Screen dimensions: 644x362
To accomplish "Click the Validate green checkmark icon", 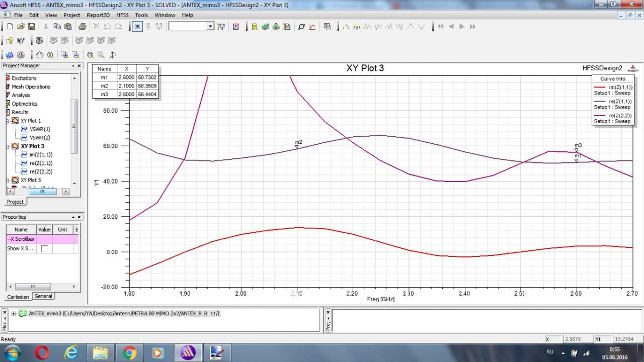I will [x=265, y=27].
